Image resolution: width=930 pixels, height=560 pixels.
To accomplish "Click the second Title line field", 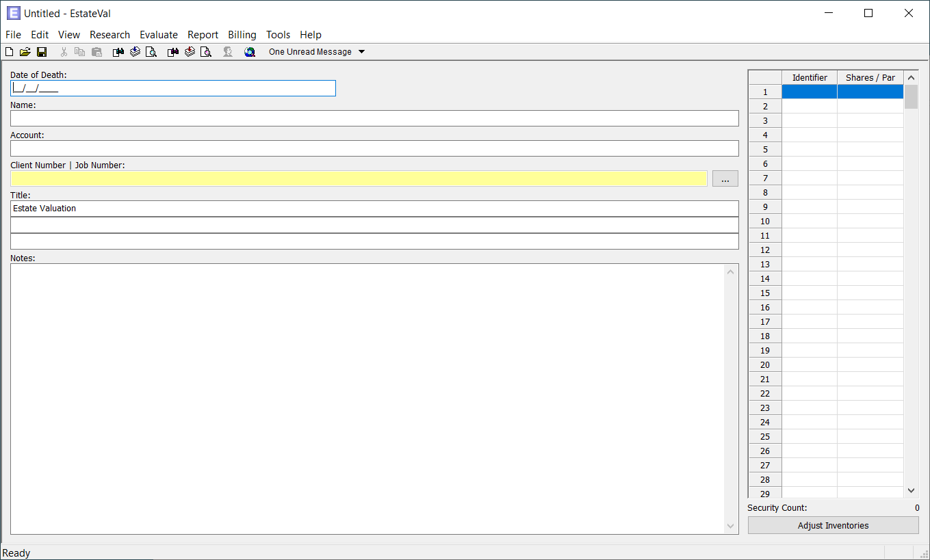I will (374, 225).
